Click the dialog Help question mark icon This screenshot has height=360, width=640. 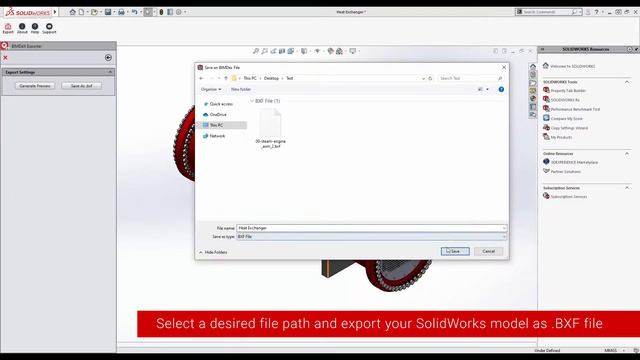(x=501, y=89)
